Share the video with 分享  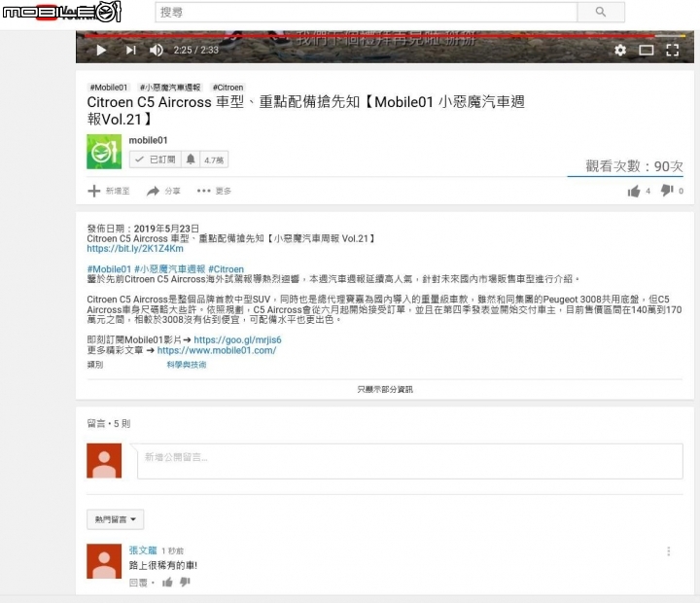[x=163, y=192]
